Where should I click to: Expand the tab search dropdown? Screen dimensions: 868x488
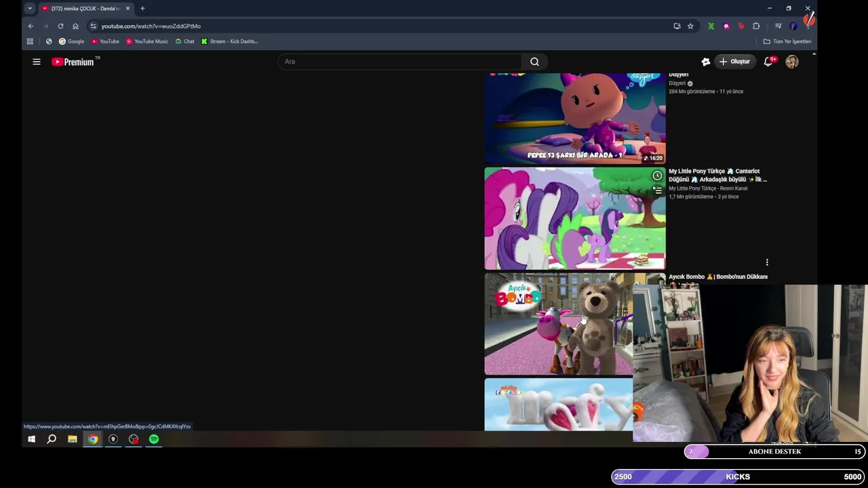point(30,8)
